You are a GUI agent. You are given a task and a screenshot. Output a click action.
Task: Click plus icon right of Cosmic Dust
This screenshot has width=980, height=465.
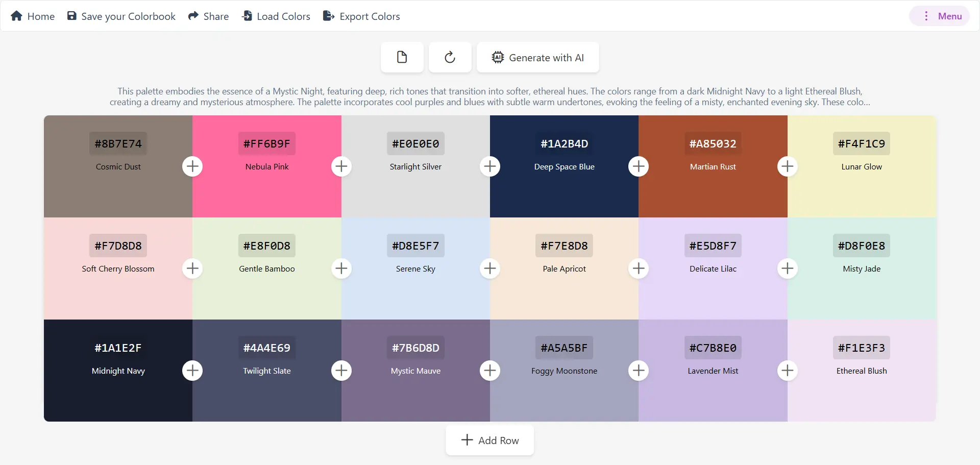[192, 166]
